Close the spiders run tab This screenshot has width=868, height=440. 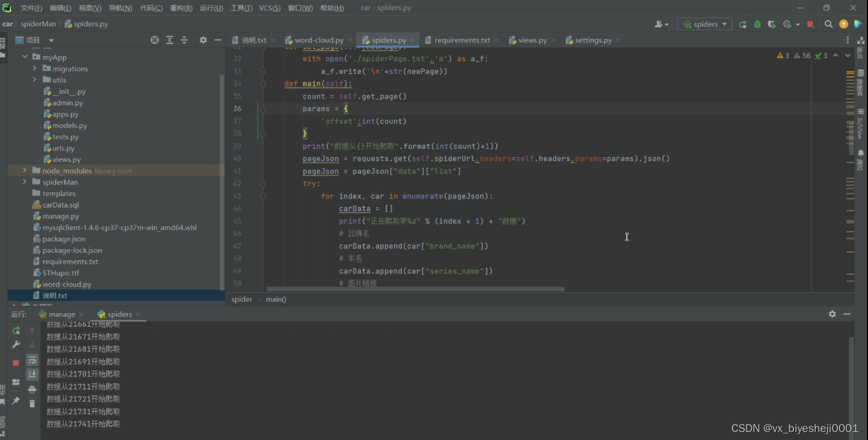point(138,314)
